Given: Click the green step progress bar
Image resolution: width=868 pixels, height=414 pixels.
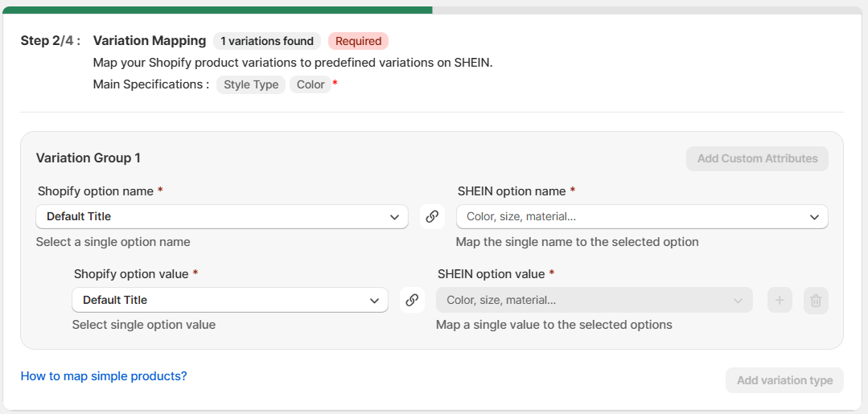Looking at the screenshot, I should pos(217,10).
